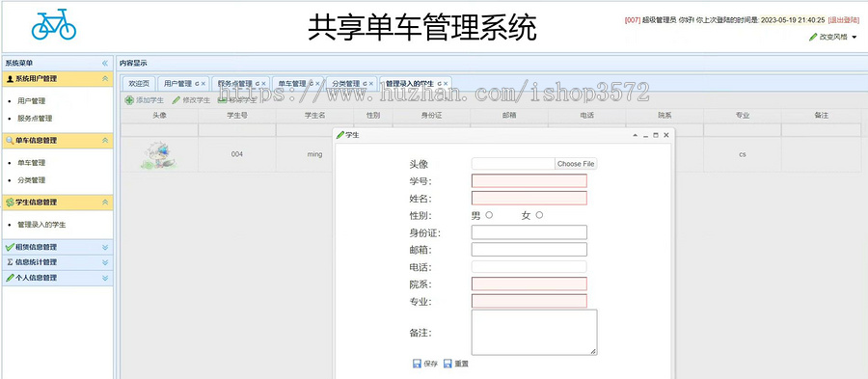This screenshot has height=379, width=868.
Task: Open the 改变风格 style dropdown
Action: point(832,37)
